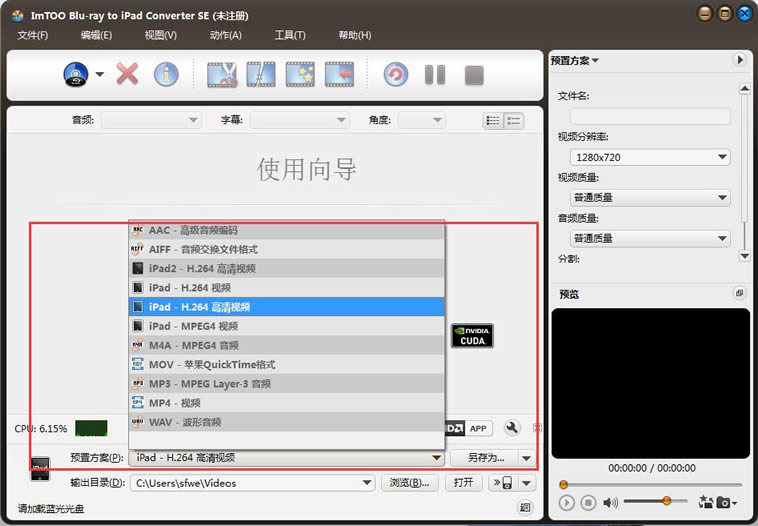Click the pause button in the toolbar

pos(435,75)
